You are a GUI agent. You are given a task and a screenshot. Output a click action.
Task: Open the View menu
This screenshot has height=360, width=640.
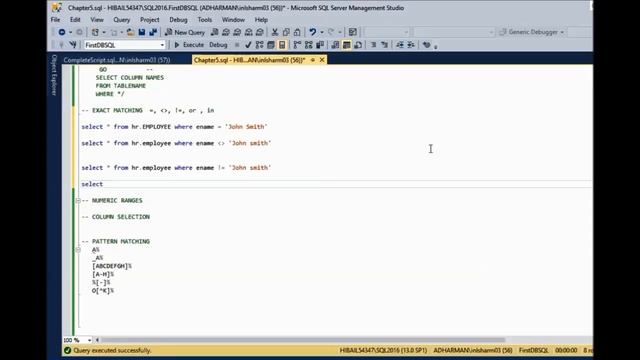point(97,20)
